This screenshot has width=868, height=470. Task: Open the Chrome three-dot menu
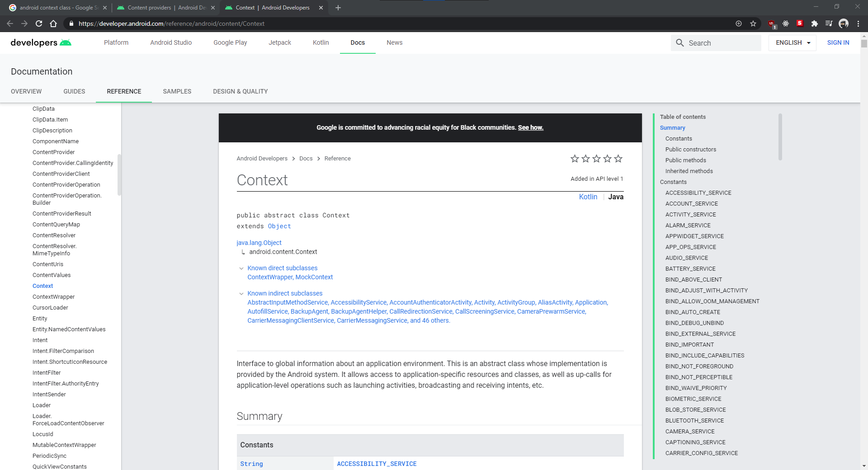pos(858,23)
